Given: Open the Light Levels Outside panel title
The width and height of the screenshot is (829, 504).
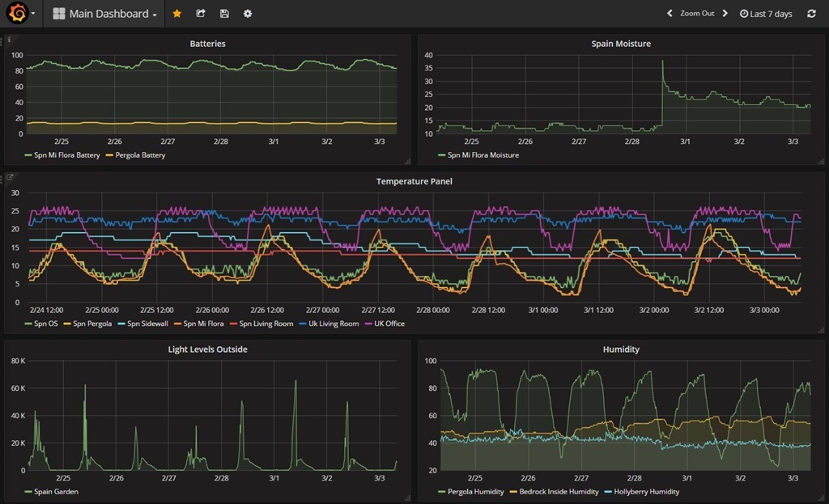Looking at the screenshot, I should pos(207,349).
